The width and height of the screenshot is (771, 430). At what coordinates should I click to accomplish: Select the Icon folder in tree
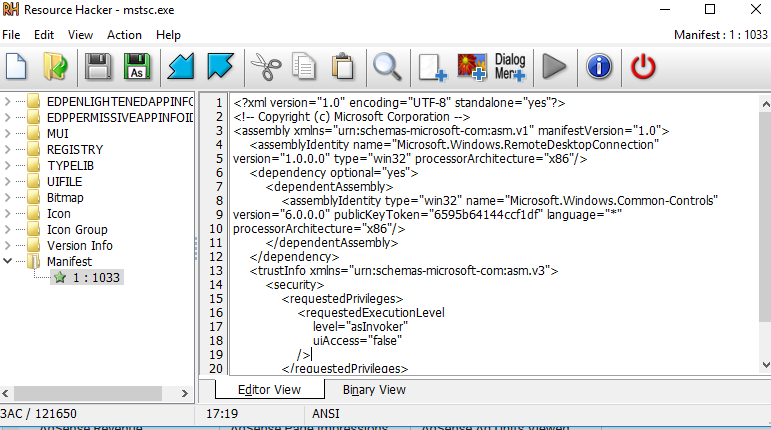pyautogui.click(x=59, y=214)
